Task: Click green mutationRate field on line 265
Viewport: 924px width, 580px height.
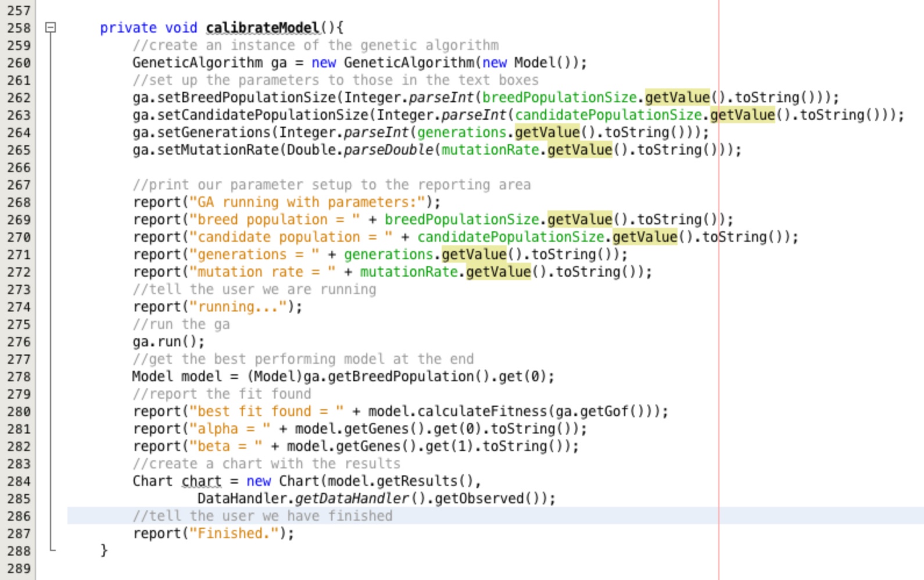Action: [x=490, y=150]
